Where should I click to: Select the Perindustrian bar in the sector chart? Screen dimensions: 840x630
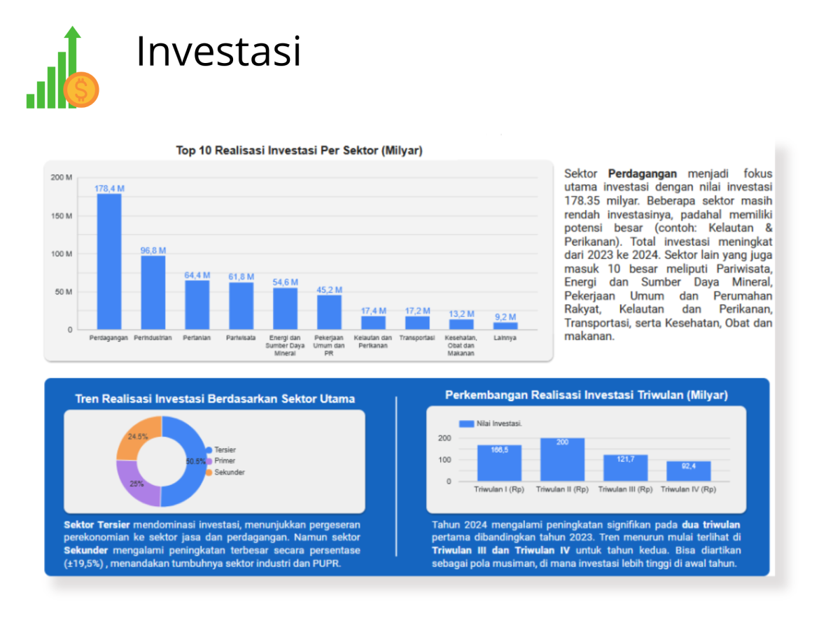(153, 293)
